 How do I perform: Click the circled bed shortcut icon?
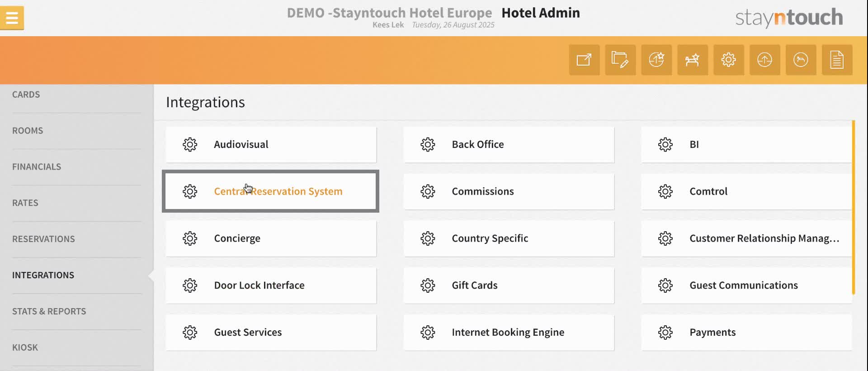801,60
